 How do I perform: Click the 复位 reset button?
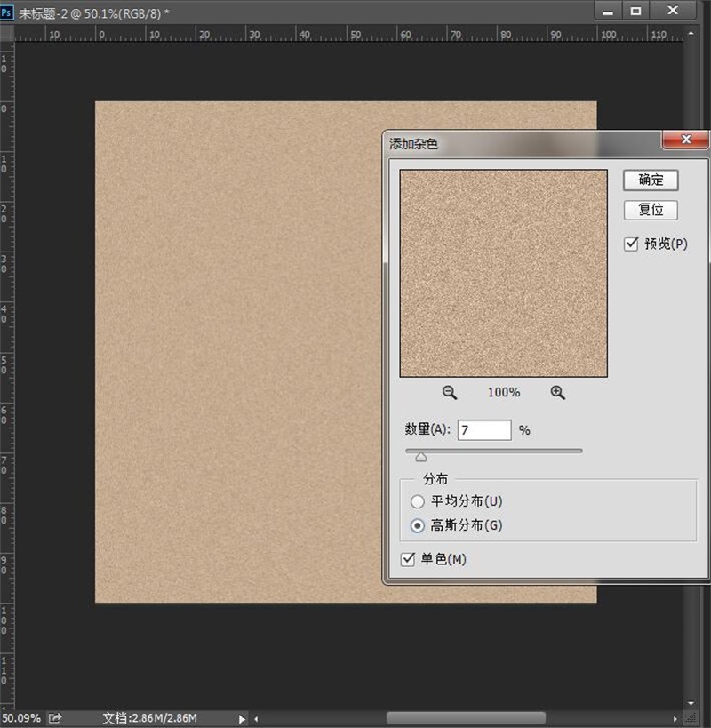coord(651,210)
